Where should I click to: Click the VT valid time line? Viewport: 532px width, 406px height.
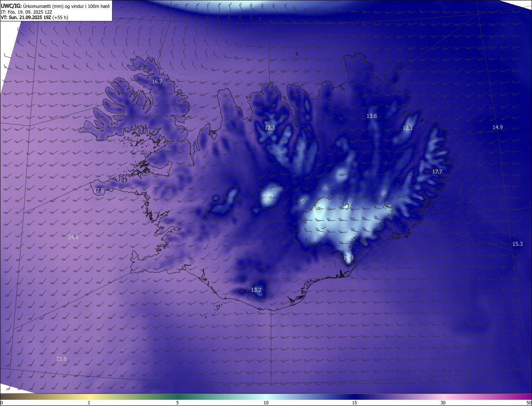point(34,17)
